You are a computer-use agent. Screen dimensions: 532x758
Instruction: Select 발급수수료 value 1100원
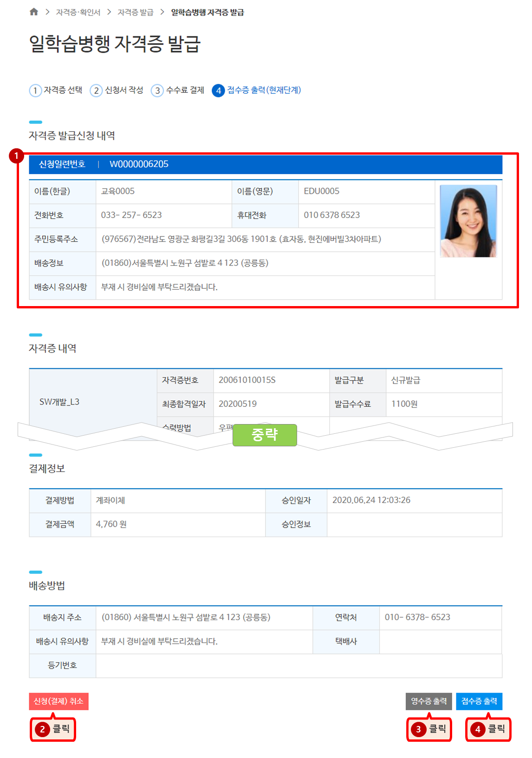point(404,404)
